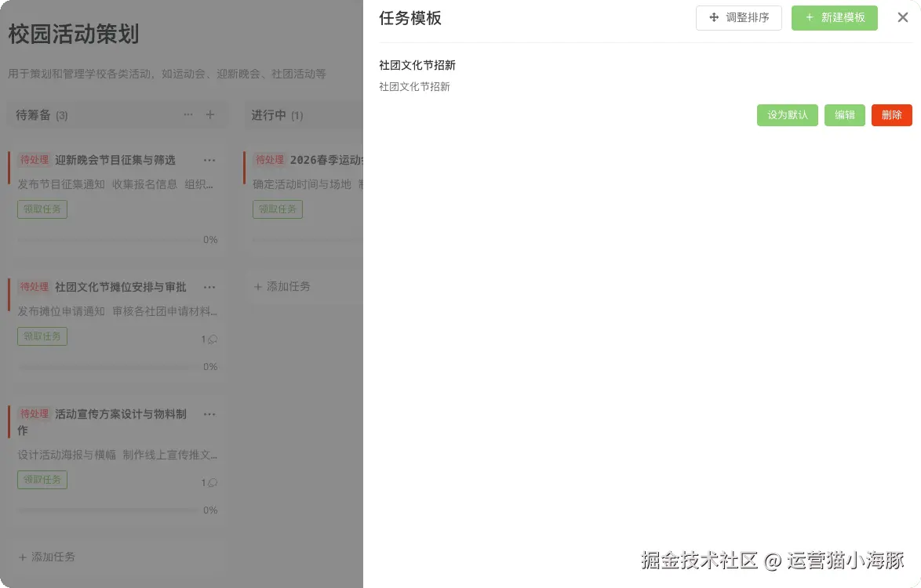Set template as default via 设为默认
Viewport: 921px width, 588px height.
(x=787, y=115)
